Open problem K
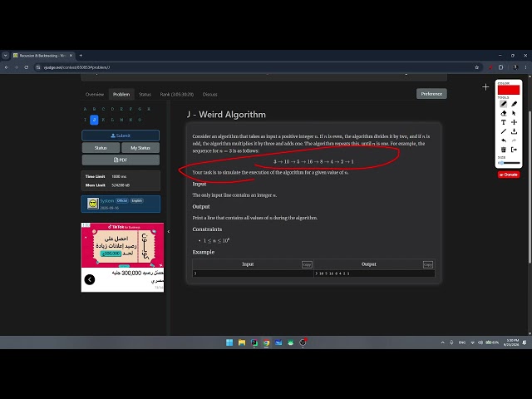Viewport: 532px width, 399px height. point(103,120)
